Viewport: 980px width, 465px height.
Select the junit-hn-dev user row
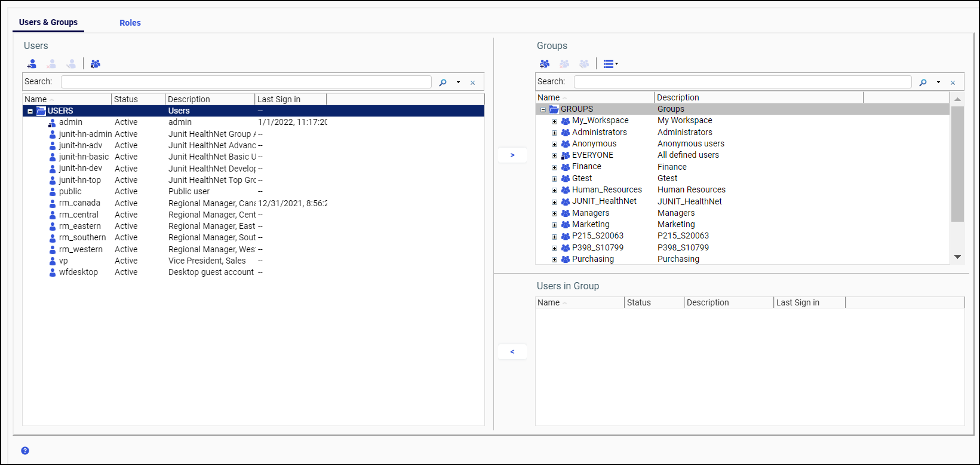253,169
